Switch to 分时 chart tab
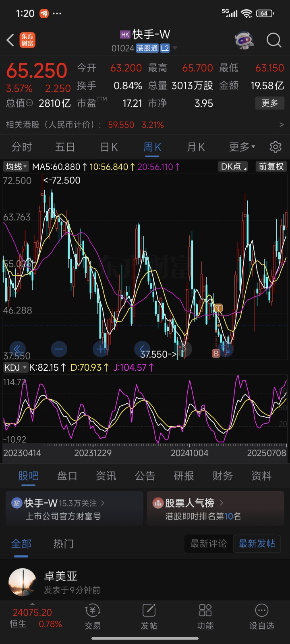The image size is (290, 644). coord(22,147)
